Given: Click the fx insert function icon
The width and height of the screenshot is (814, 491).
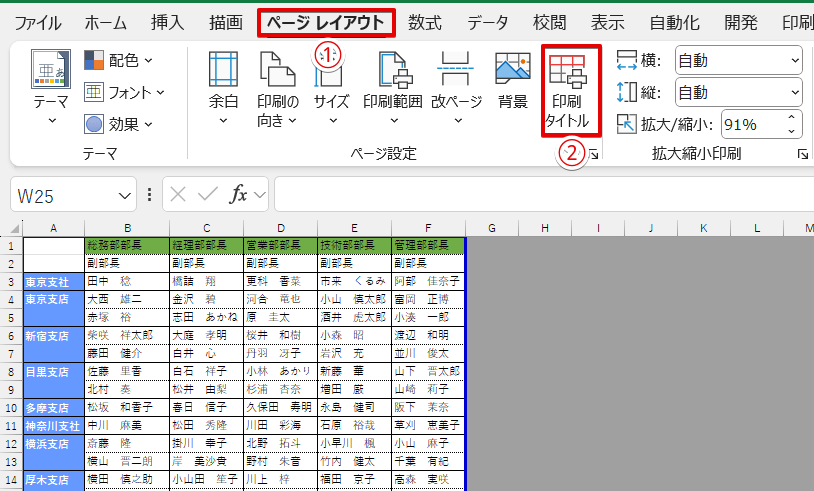Looking at the screenshot, I should coord(238,195).
